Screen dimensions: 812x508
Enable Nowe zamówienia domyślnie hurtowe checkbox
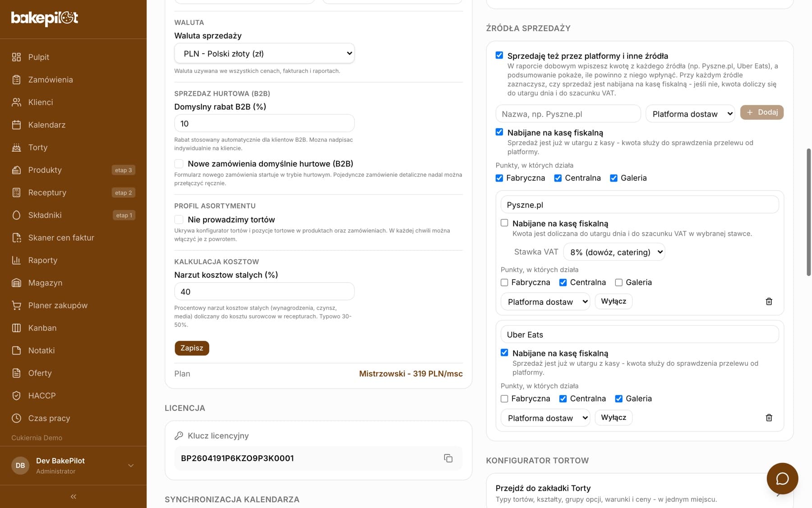pos(179,163)
